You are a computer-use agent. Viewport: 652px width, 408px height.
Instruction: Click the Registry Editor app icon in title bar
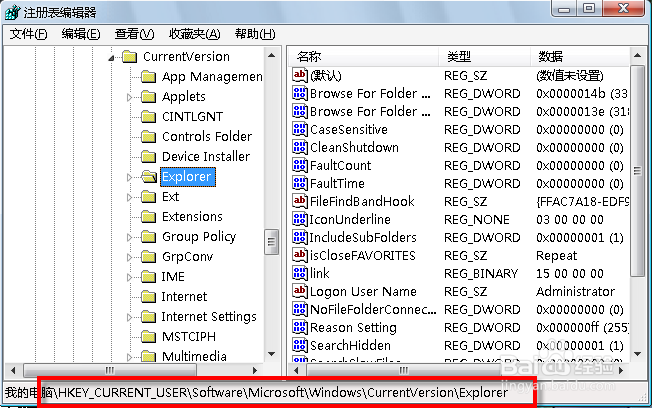pyautogui.click(x=12, y=12)
